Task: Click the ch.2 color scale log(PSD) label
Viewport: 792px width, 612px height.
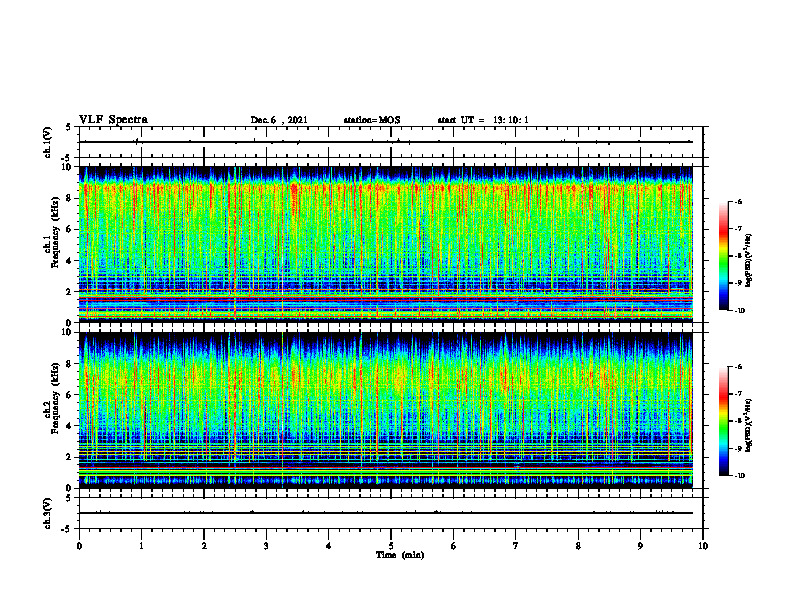Action: click(749, 425)
